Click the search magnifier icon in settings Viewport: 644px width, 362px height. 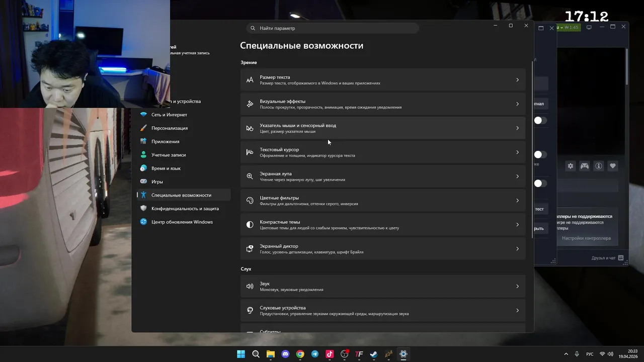[253, 28]
